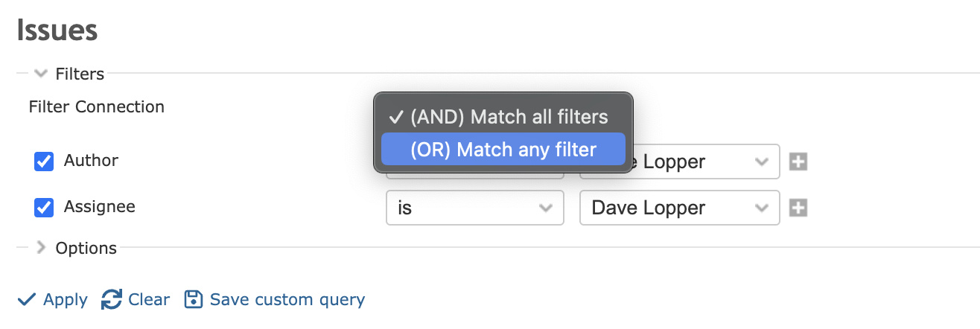The width and height of the screenshot is (980, 329).
Task: Click the Assignee filter label
Action: pos(100,206)
